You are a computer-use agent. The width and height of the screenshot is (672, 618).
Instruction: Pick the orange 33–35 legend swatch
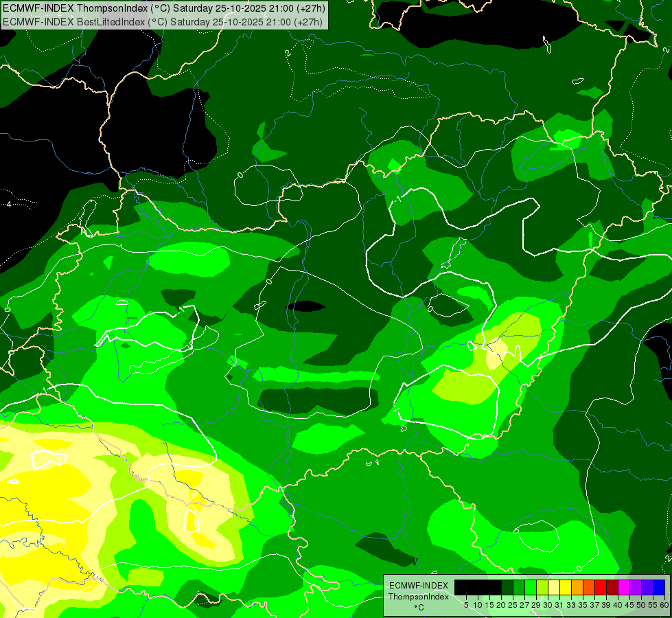click(x=577, y=587)
